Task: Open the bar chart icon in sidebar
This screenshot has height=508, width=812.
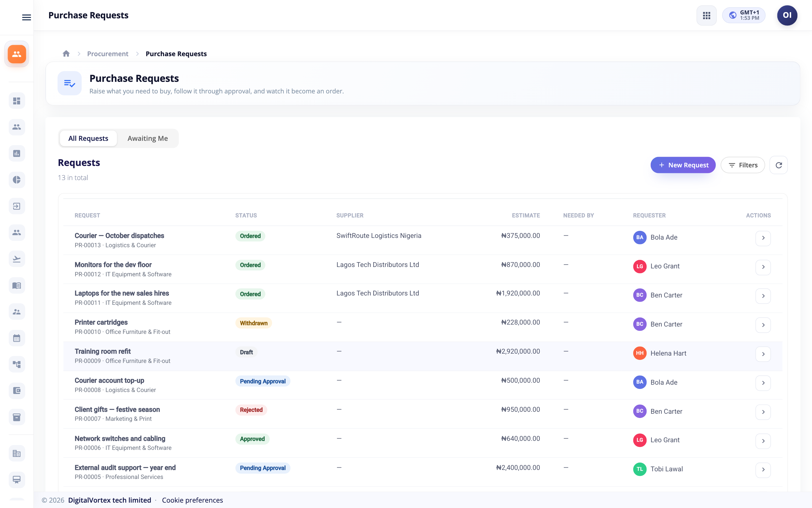Action: pos(17,154)
